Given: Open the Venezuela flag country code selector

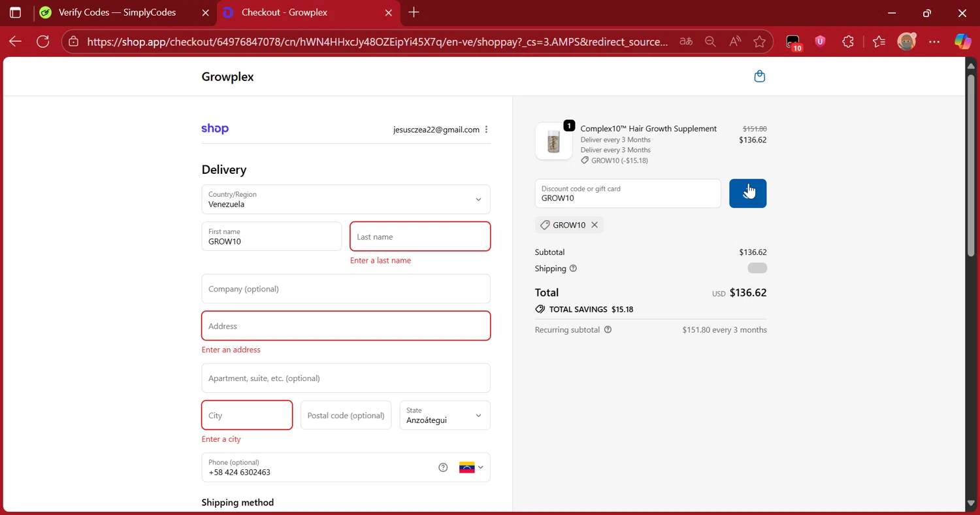Looking at the screenshot, I should [x=471, y=467].
